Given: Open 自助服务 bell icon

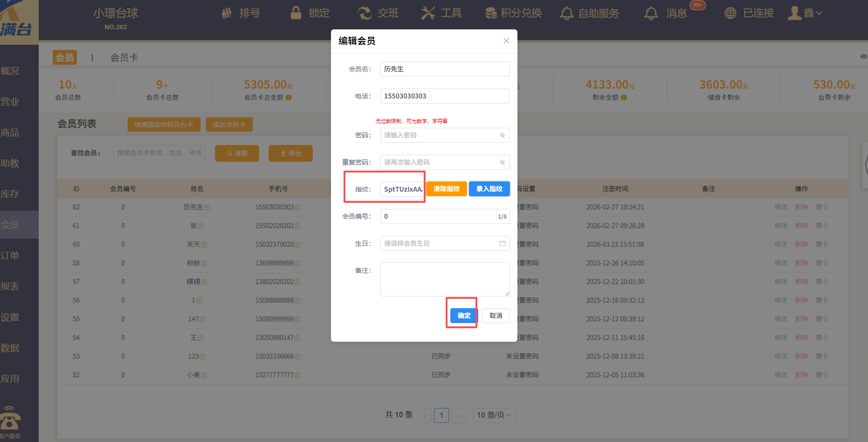Looking at the screenshot, I should pyautogui.click(x=567, y=14).
